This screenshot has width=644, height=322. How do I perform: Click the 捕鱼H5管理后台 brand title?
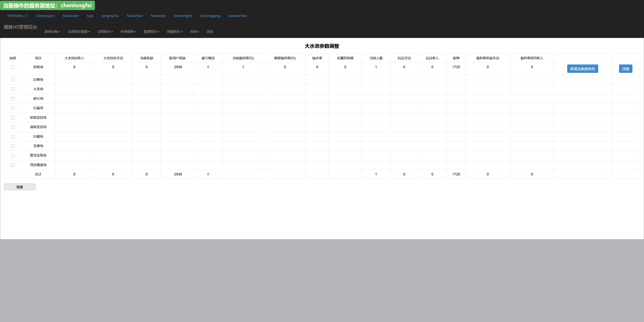[20, 27]
